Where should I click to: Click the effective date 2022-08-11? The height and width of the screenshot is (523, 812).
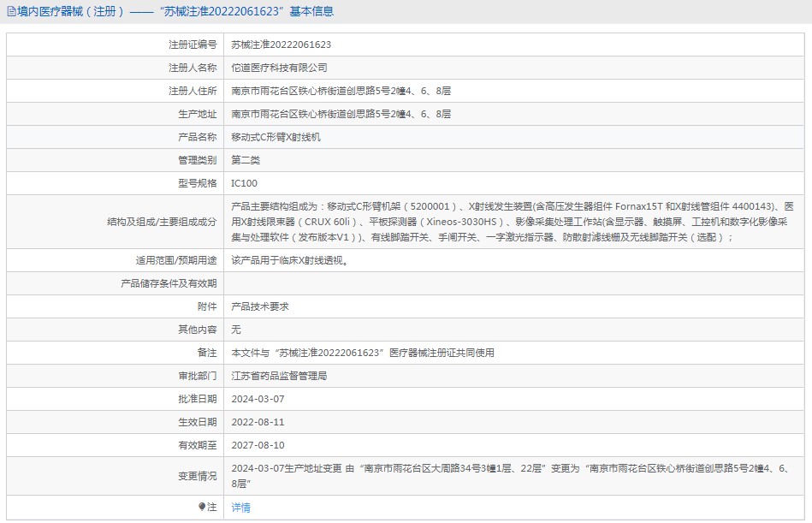(258, 422)
